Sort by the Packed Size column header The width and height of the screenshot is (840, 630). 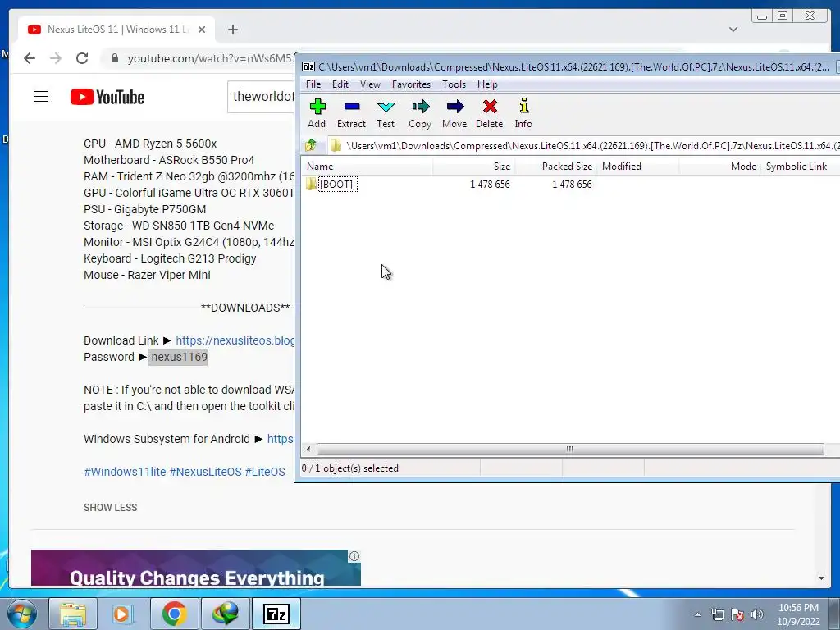tap(556, 166)
